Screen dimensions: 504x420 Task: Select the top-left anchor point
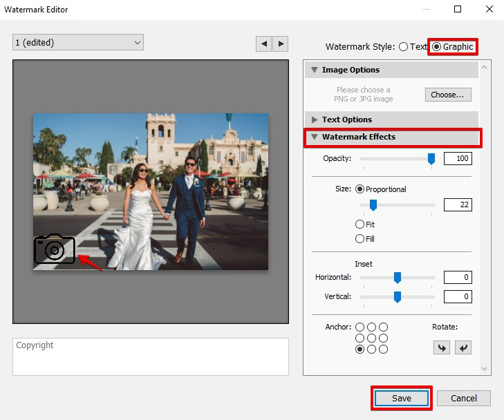(360, 327)
